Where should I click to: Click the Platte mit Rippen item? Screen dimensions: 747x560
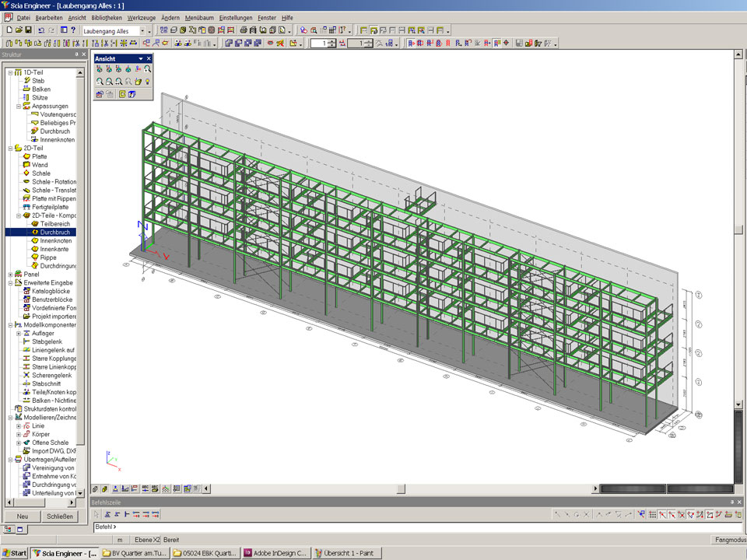[x=54, y=198]
